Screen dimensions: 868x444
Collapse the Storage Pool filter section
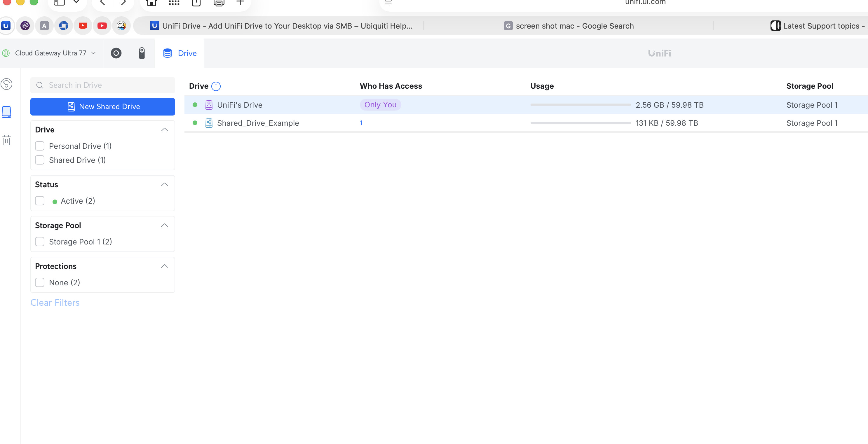(164, 226)
